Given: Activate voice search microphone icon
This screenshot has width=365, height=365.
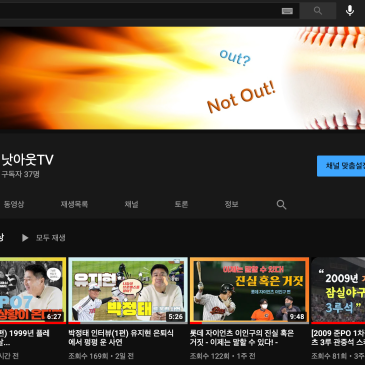Looking at the screenshot, I should pos(350,11).
